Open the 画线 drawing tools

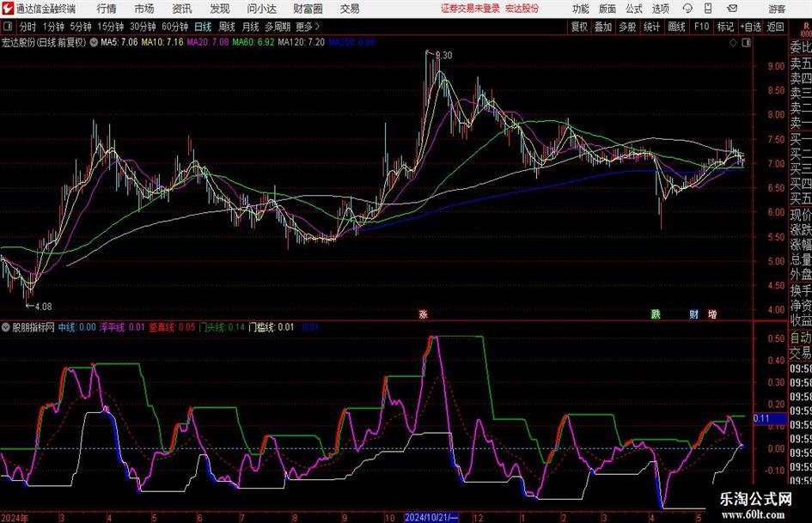[677, 27]
